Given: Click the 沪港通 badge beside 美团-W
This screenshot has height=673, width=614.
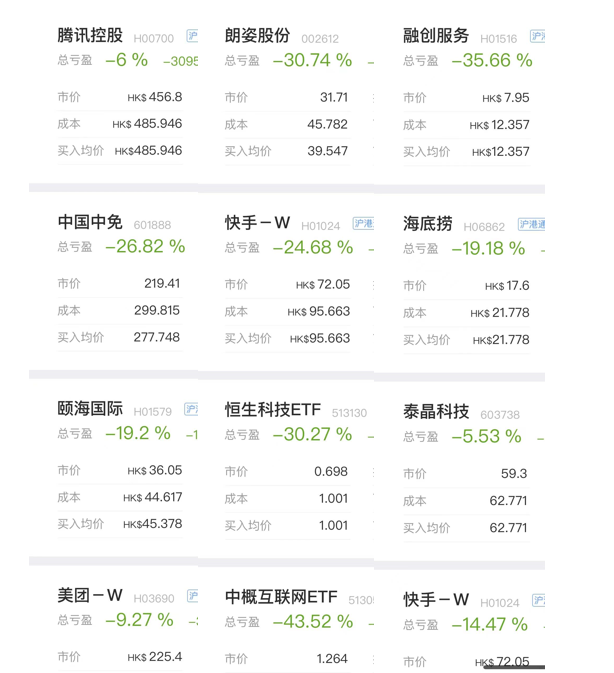Looking at the screenshot, I should pos(193,596).
